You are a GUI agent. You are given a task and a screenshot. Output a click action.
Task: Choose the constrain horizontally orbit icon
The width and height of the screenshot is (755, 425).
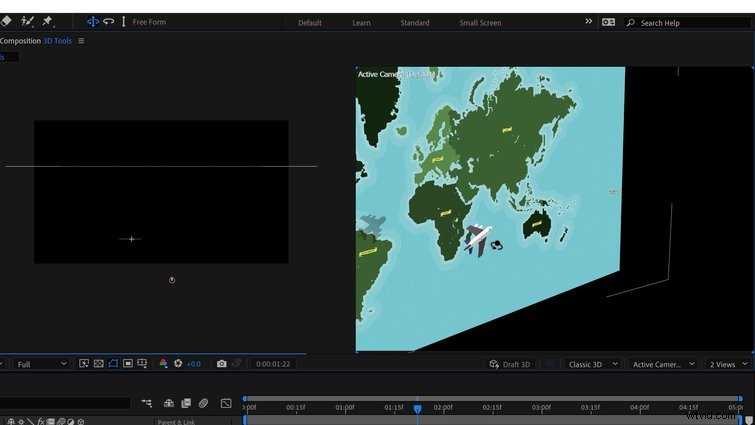pyautogui.click(x=109, y=22)
